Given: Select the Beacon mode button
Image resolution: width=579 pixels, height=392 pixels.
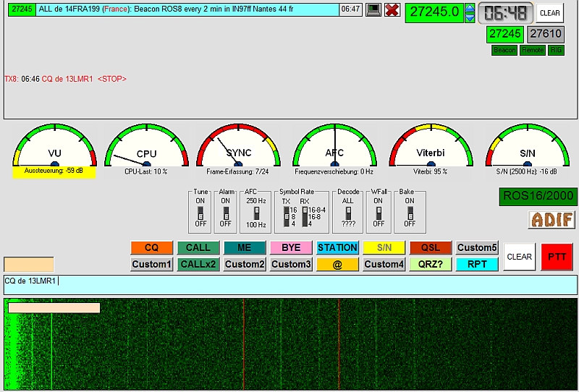Looking at the screenshot, I should tap(504, 50).
